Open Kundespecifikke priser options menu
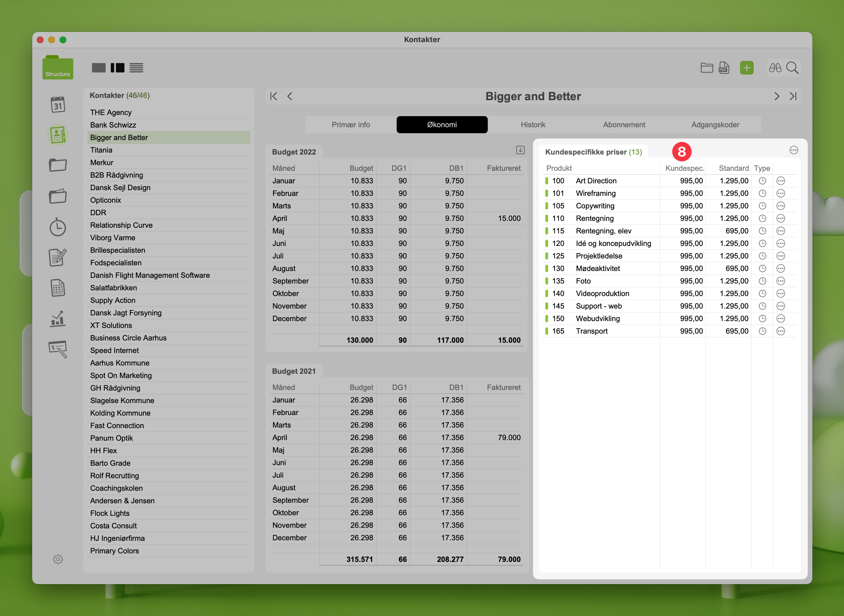844x616 pixels. [x=794, y=150]
